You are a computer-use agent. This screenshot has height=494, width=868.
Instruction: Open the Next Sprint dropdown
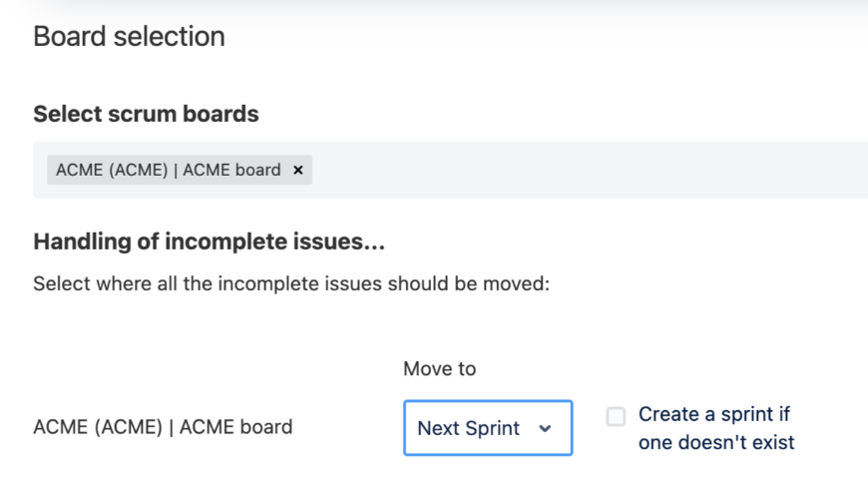pos(488,428)
